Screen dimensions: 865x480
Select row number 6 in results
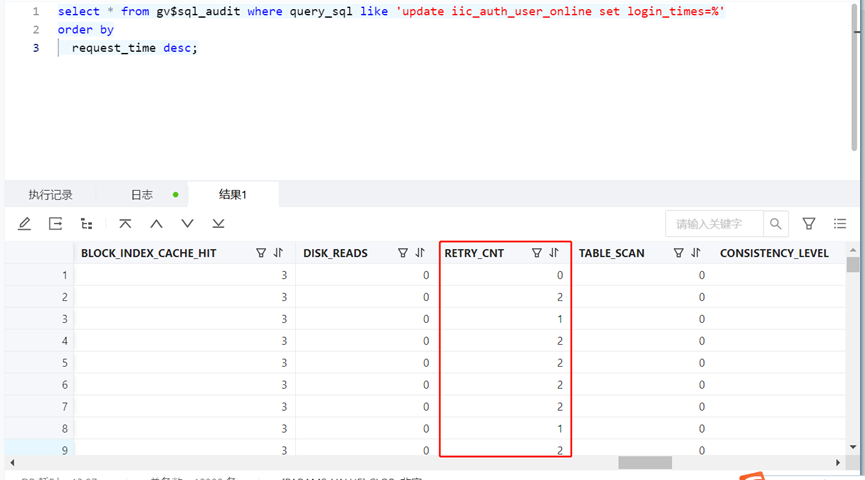click(39, 385)
